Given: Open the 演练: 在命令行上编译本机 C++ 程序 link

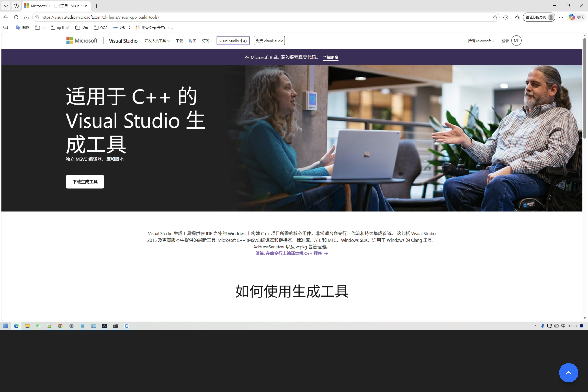Looking at the screenshot, I should click(x=292, y=253).
